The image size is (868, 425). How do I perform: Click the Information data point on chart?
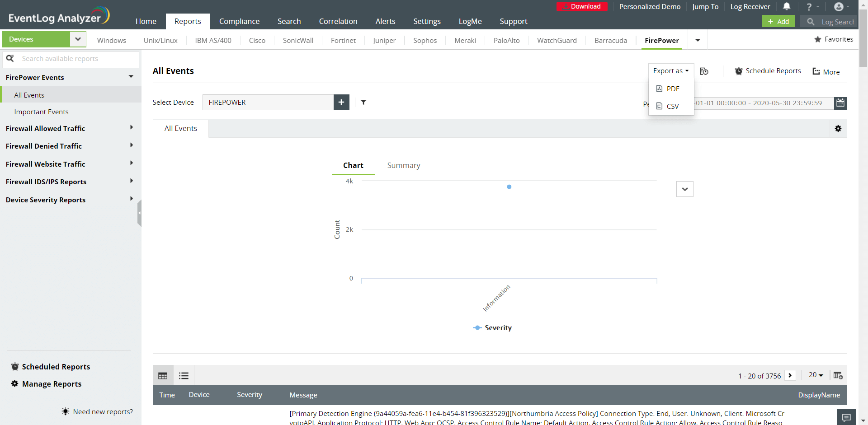point(509,187)
